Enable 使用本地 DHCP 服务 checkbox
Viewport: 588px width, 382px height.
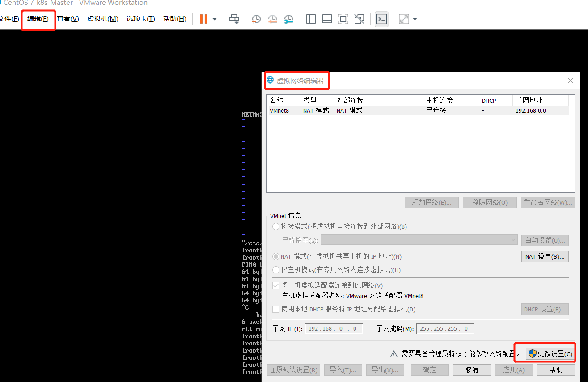coord(276,309)
